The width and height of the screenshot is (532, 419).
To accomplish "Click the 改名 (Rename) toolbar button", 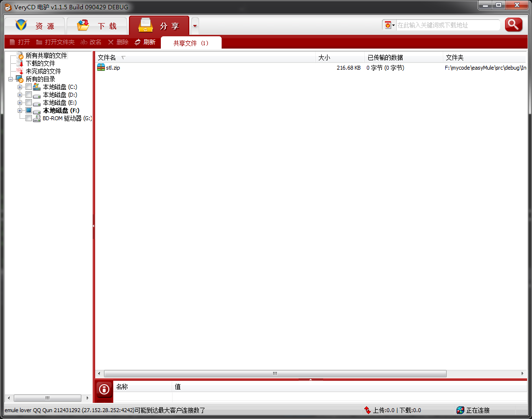I will tap(91, 42).
